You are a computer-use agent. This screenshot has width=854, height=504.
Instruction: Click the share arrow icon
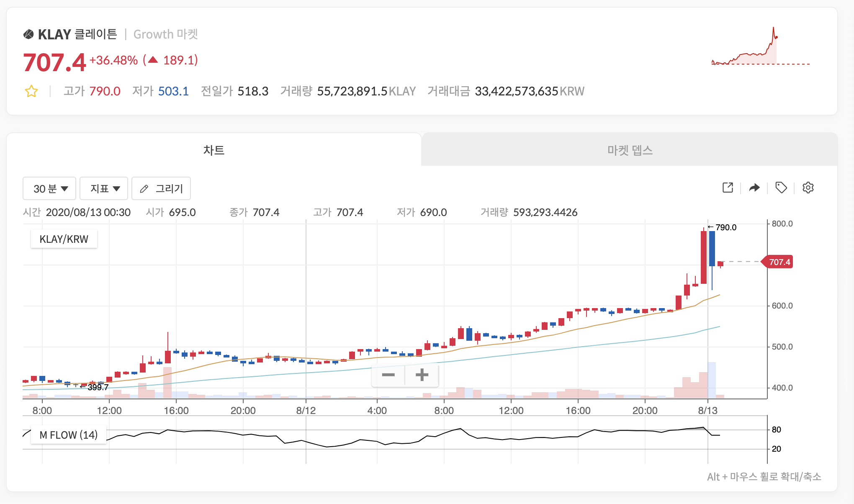point(754,188)
